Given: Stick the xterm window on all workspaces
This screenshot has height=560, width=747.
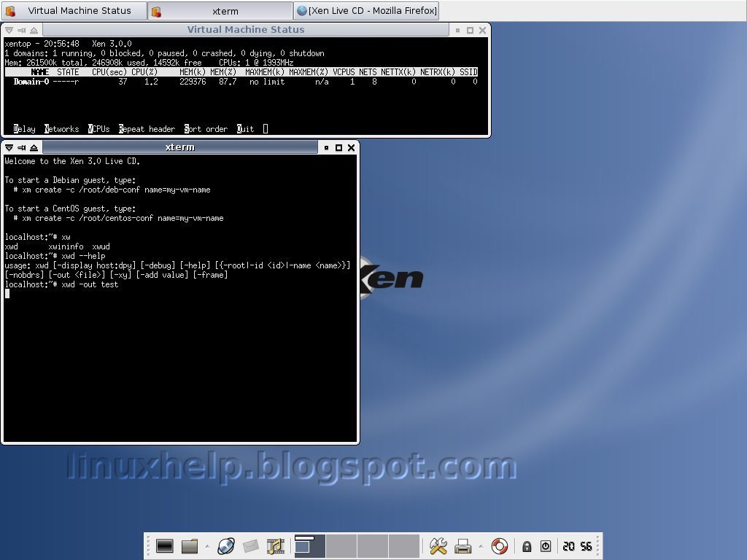Looking at the screenshot, I should (21, 147).
